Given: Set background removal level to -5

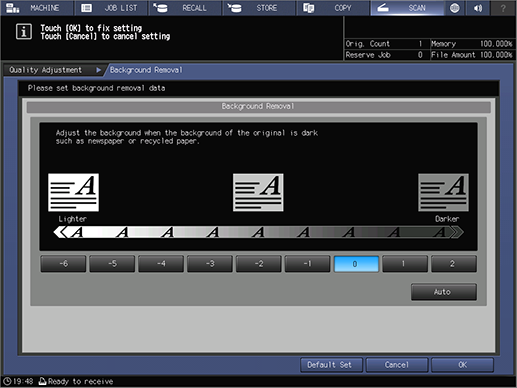Looking at the screenshot, I should tap(112, 264).
